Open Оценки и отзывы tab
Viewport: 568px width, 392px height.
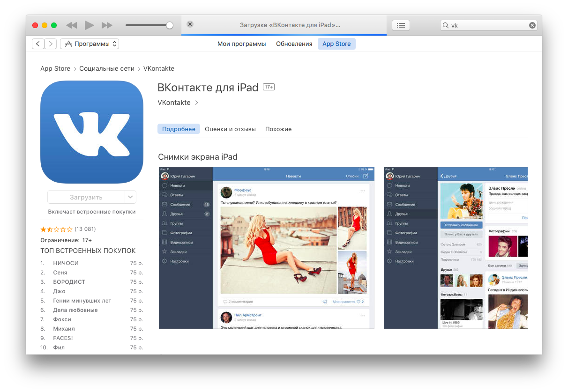(230, 129)
